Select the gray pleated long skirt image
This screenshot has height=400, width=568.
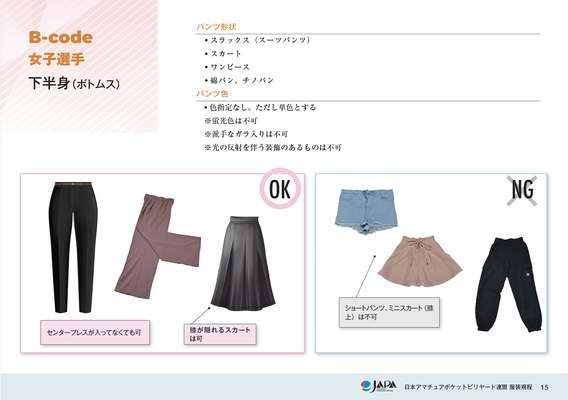point(243,263)
